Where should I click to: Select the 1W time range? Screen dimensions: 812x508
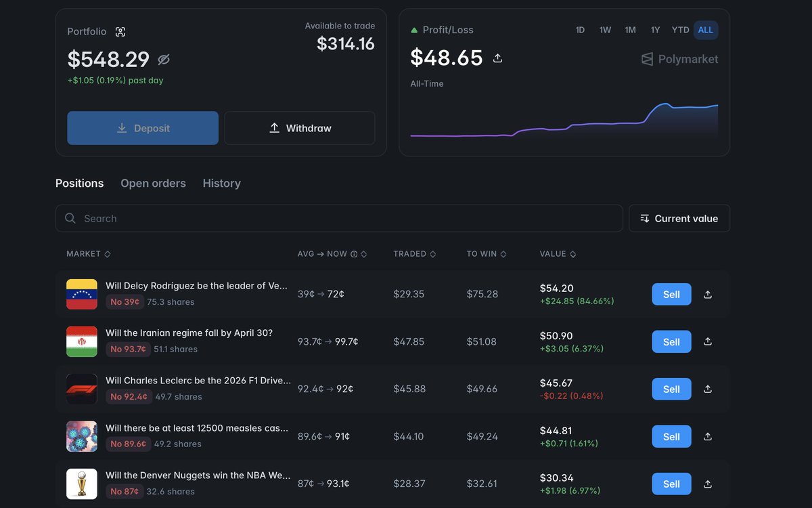pyautogui.click(x=605, y=30)
